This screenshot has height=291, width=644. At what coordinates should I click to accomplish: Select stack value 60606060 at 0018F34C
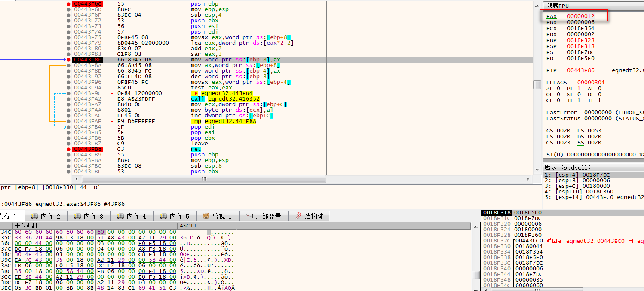pos(529,285)
